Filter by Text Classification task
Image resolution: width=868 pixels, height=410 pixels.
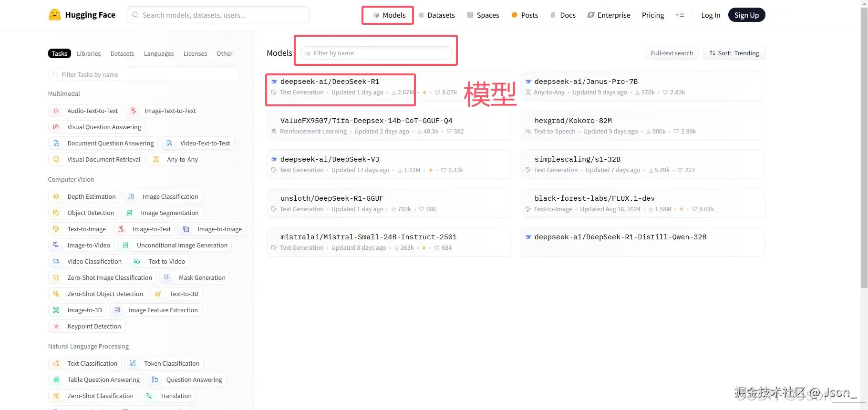[85, 363]
